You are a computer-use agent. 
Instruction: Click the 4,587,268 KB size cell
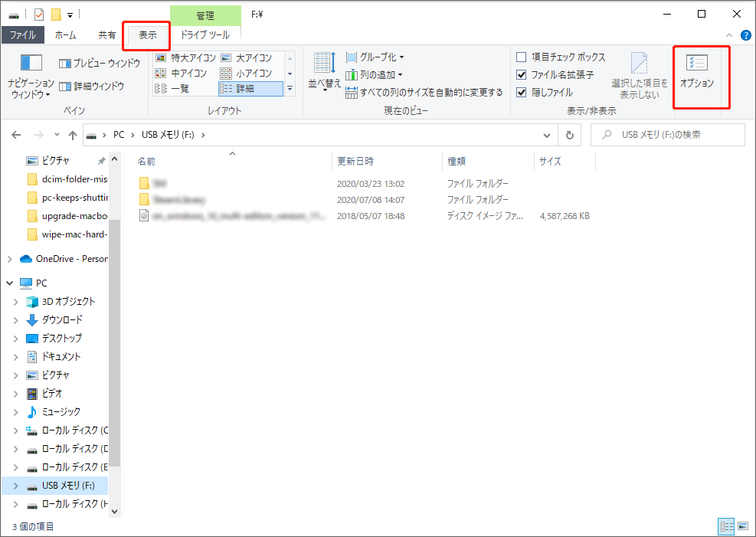pos(565,216)
